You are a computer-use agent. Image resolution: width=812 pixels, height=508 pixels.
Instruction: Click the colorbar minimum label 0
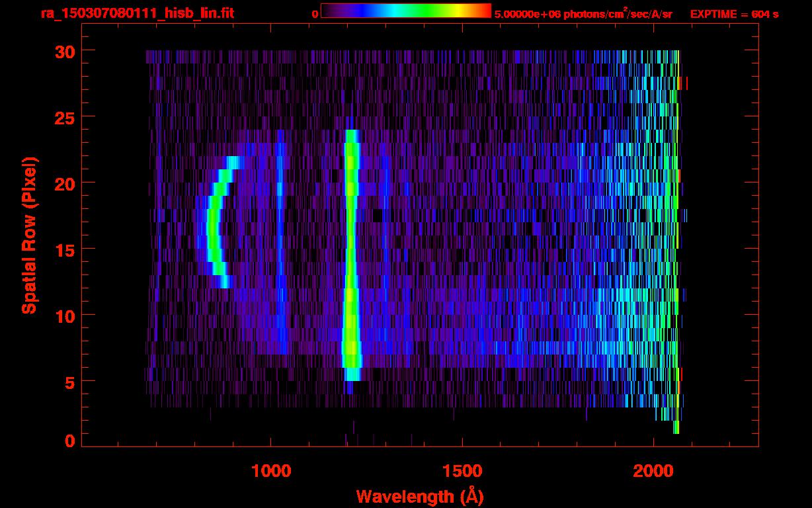(x=315, y=14)
